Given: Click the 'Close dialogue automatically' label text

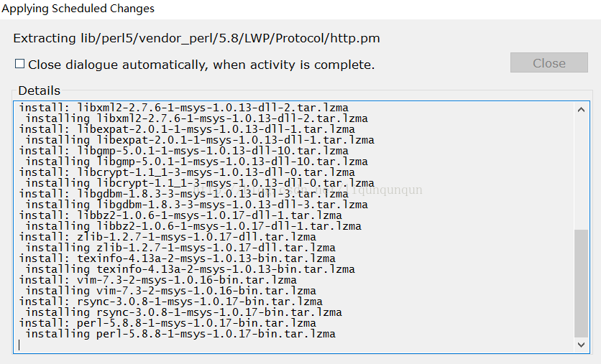Looking at the screenshot, I should pyautogui.click(x=201, y=65).
